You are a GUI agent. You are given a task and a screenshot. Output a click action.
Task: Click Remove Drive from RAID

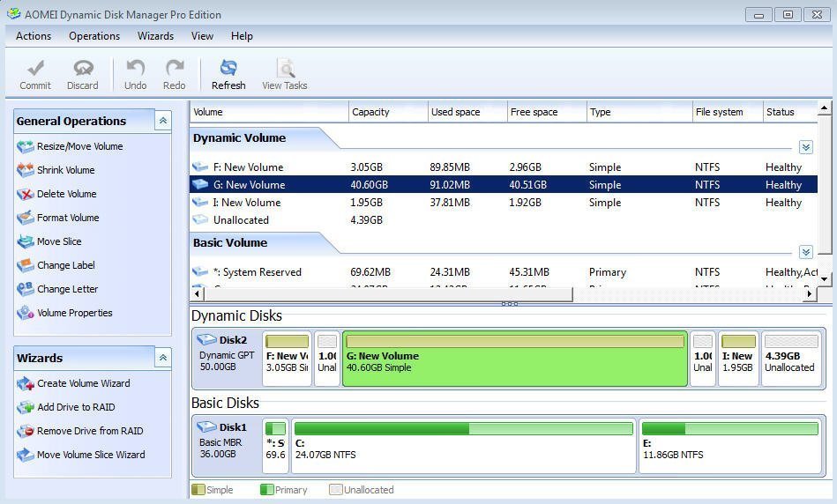(x=80, y=431)
